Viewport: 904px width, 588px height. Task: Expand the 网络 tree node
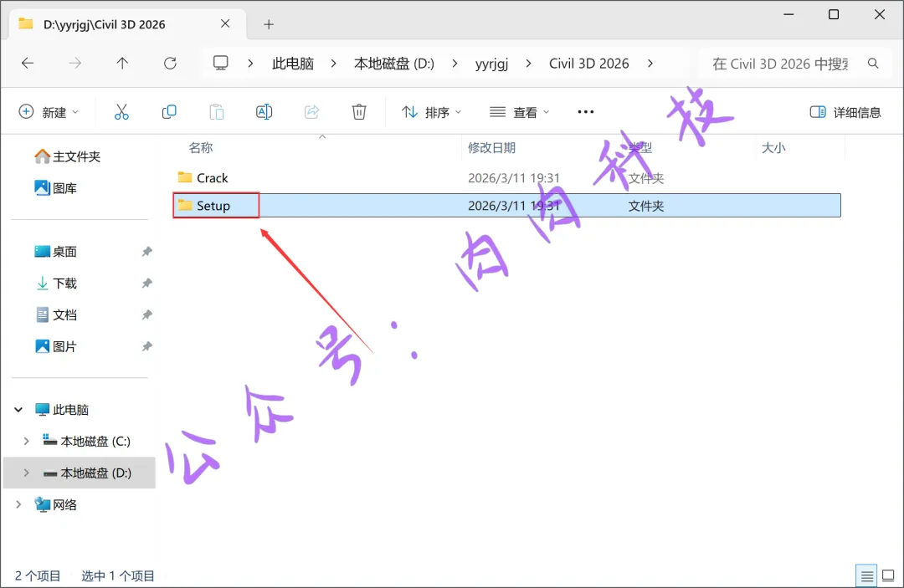(x=18, y=504)
